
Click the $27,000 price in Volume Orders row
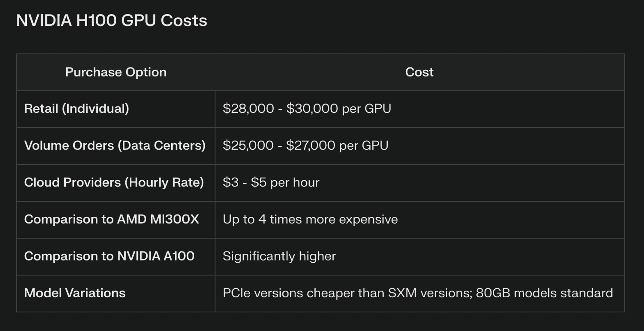(x=311, y=145)
